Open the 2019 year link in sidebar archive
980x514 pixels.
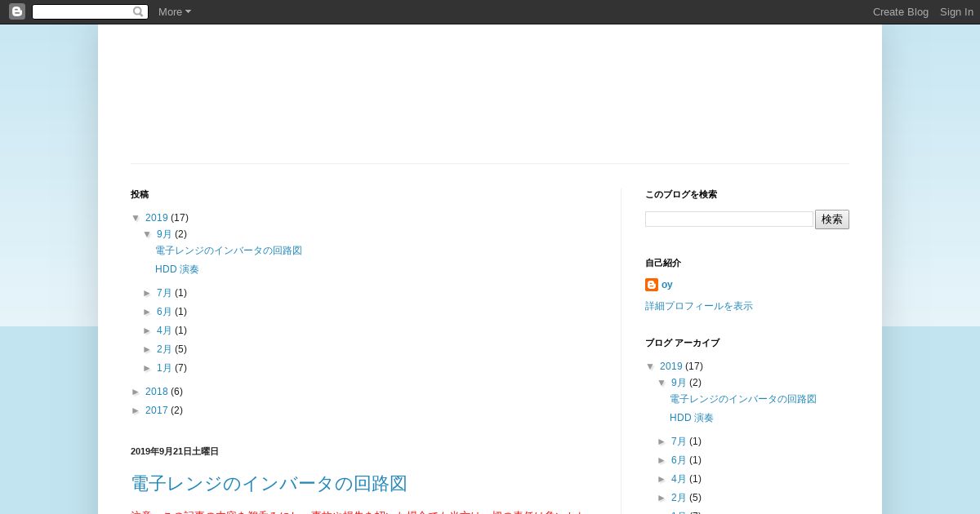(671, 366)
